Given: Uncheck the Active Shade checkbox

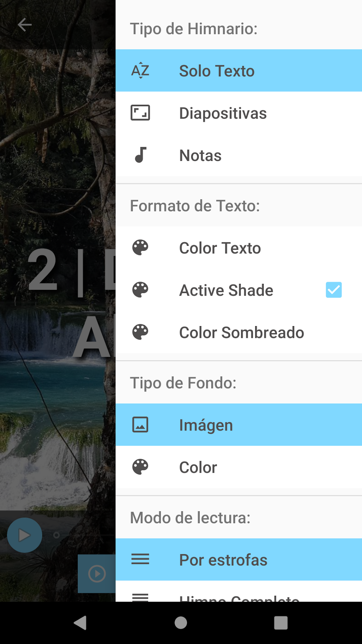Looking at the screenshot, I should [333, 290].
